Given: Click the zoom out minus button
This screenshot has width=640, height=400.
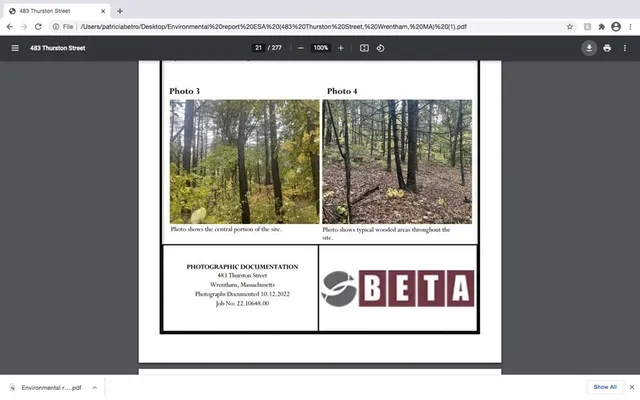Looking at the screenshot, I should [x=301, y=48].
